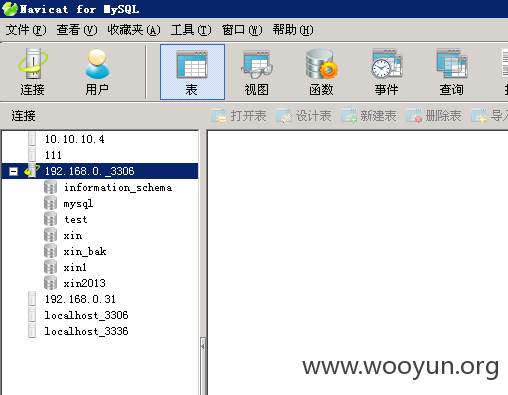Click the 删除表 delete table button

click(x=434, y=116)
